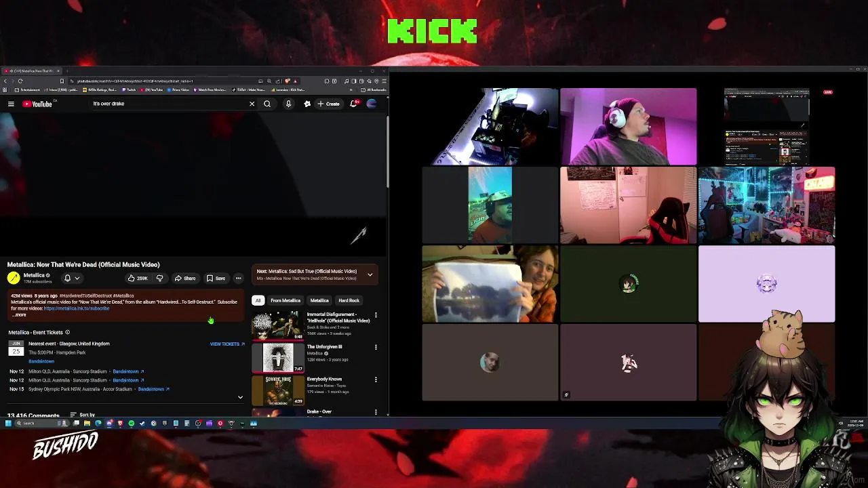
Task: Open File Explorer from the taskbar
Action: click(87, 423)
